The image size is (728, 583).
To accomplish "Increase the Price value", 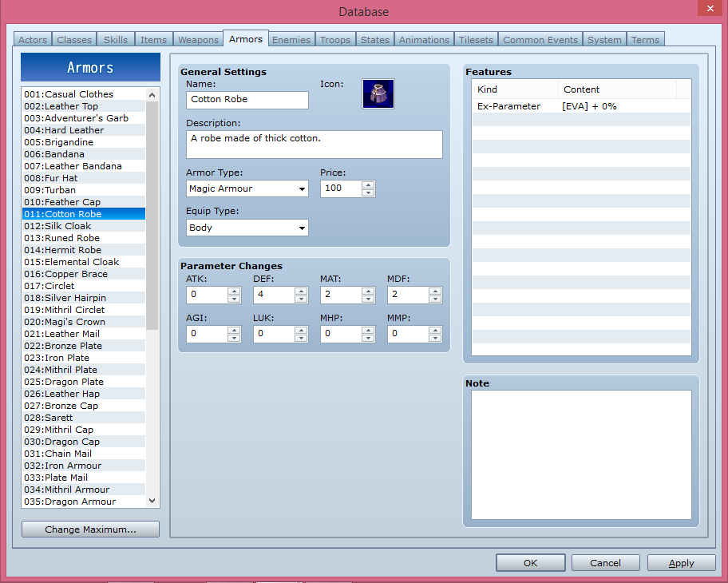I will [x=368, y=185].
